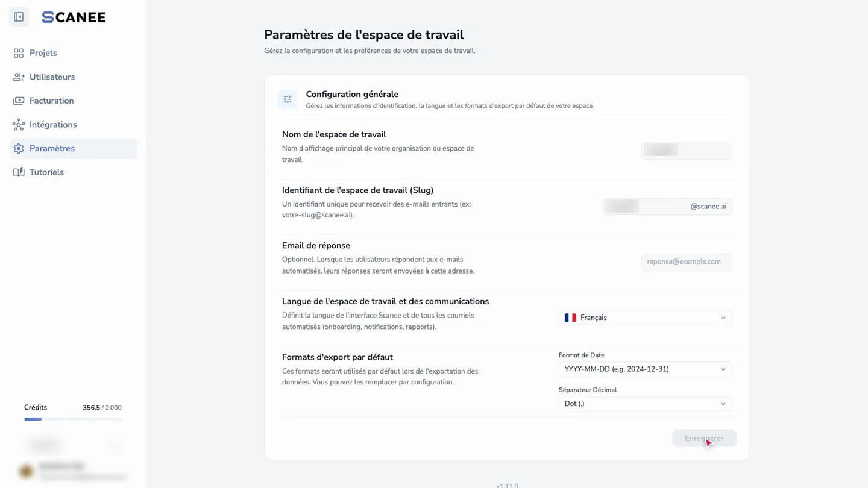
Task: Open the Format de Date dropdown
Action: pyautogui.click(x=645, y=369)
